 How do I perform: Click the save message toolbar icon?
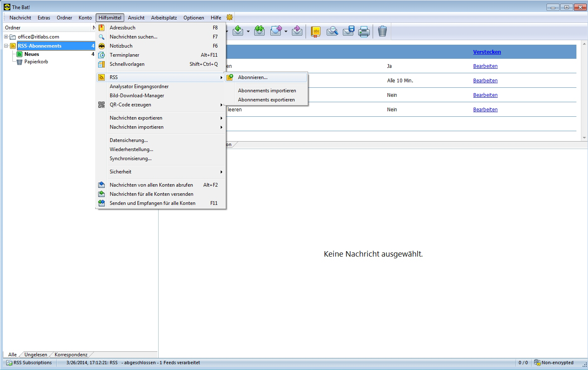[x=349, y=31]
